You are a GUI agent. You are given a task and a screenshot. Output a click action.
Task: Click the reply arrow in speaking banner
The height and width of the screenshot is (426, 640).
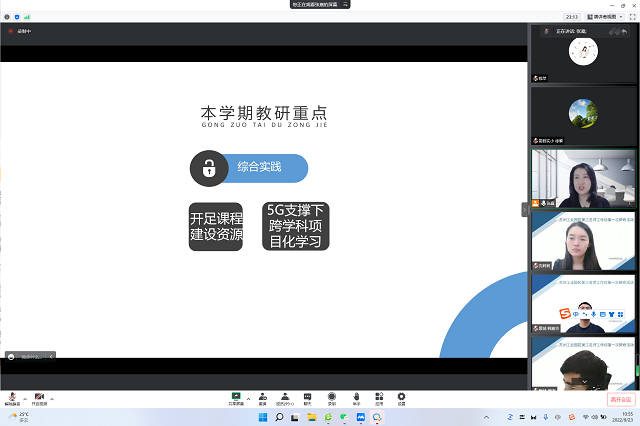[x=624, y=31]
